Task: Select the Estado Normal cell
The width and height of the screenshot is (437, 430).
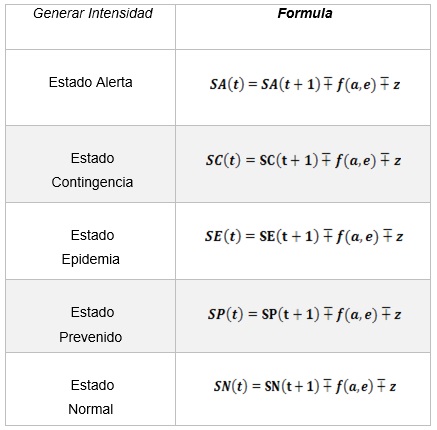Action: pyautogui.click(x=90, y=389)
